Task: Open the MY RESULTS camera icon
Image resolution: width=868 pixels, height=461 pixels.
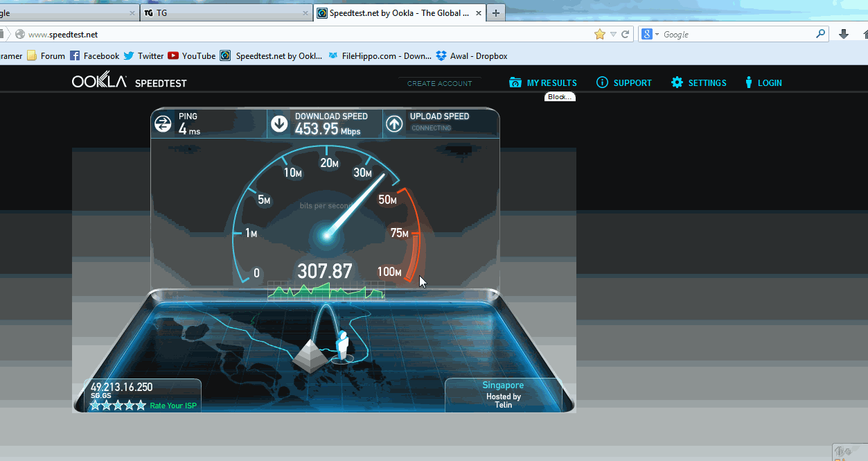Action: coord(515,82)
